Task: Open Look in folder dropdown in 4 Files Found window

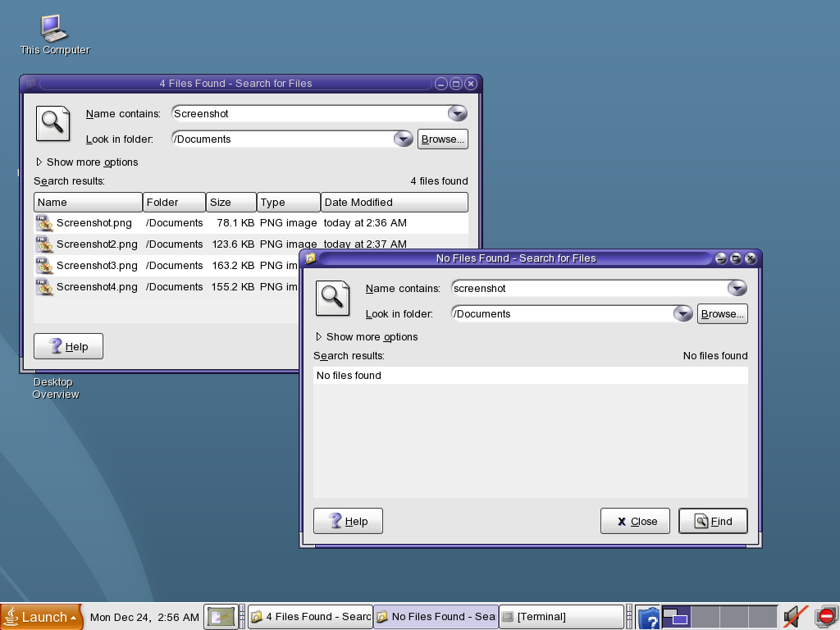Action: (x=403, y=139)
